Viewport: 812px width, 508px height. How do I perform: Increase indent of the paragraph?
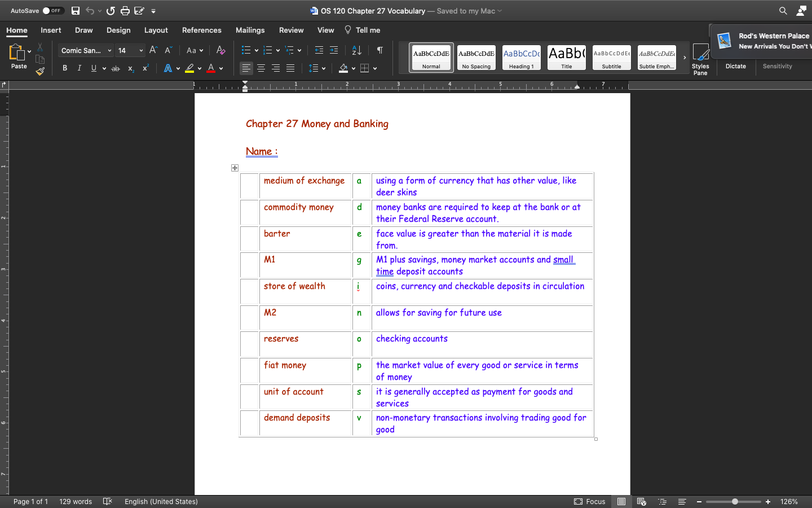(334, 50)
